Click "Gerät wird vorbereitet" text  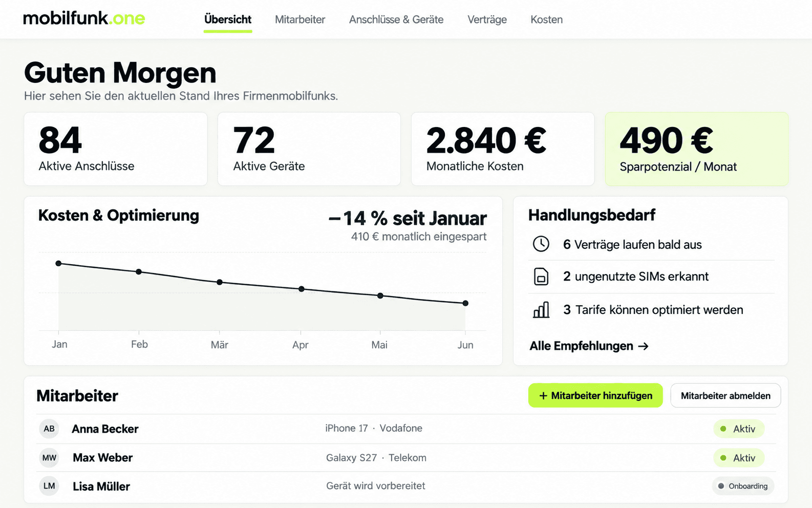pyautogui.click(x=376, y=486)
